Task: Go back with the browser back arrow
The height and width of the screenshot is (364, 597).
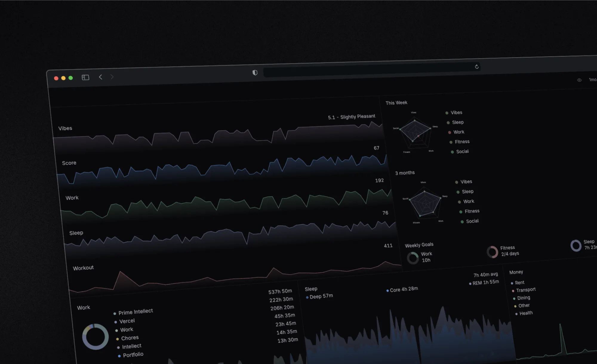Action: coord(101,77)
